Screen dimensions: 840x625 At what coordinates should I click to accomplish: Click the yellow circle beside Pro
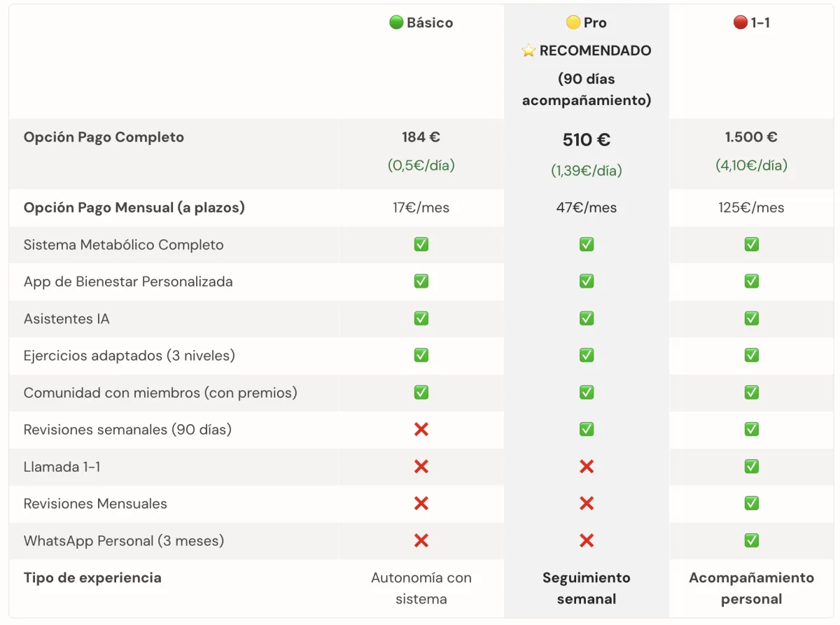tap(573, 22)
